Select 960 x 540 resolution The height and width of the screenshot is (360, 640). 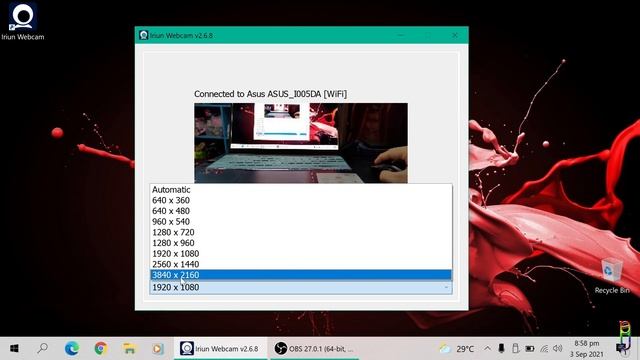tap(301, 221)
